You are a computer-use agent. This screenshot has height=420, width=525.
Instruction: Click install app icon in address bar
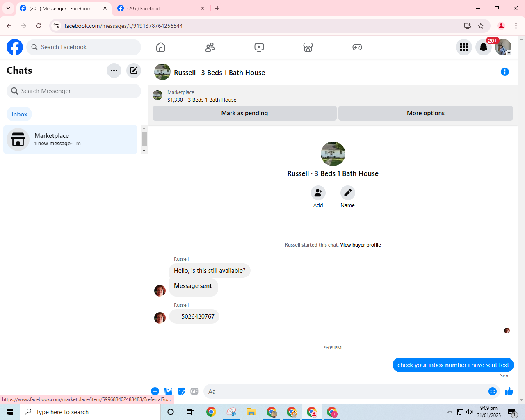[x=468, y=26]
